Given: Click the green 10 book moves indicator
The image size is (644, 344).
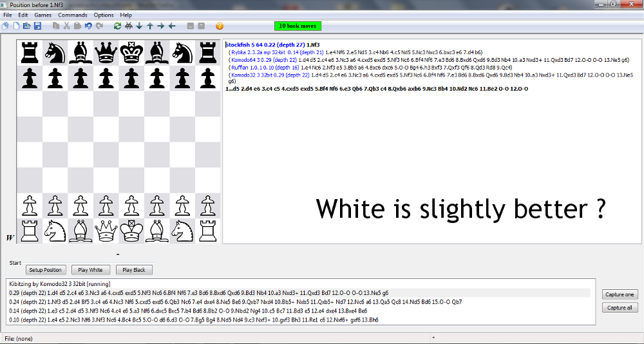Looking at the screenshot, I should [298, 26].
